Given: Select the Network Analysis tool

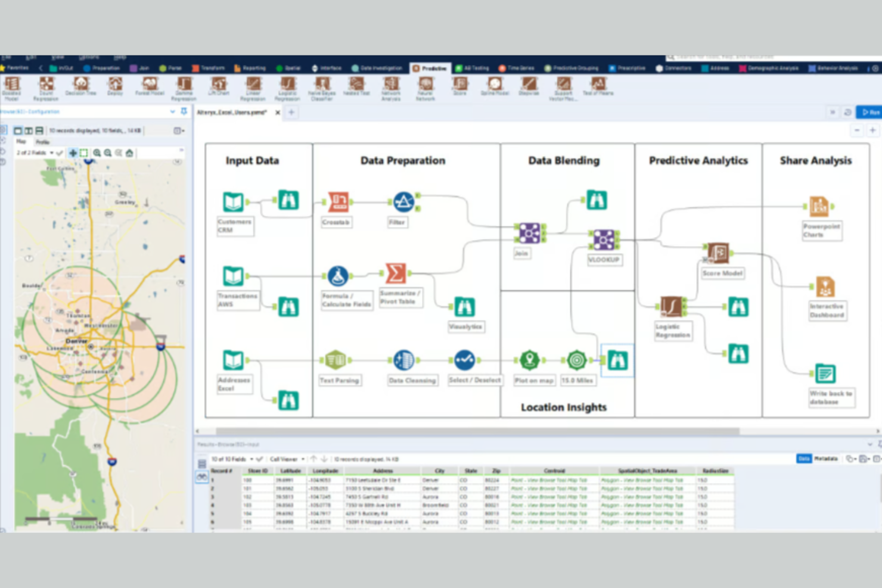Looking at the screenshot, I should pyautogui.click(x=391, y=88).
